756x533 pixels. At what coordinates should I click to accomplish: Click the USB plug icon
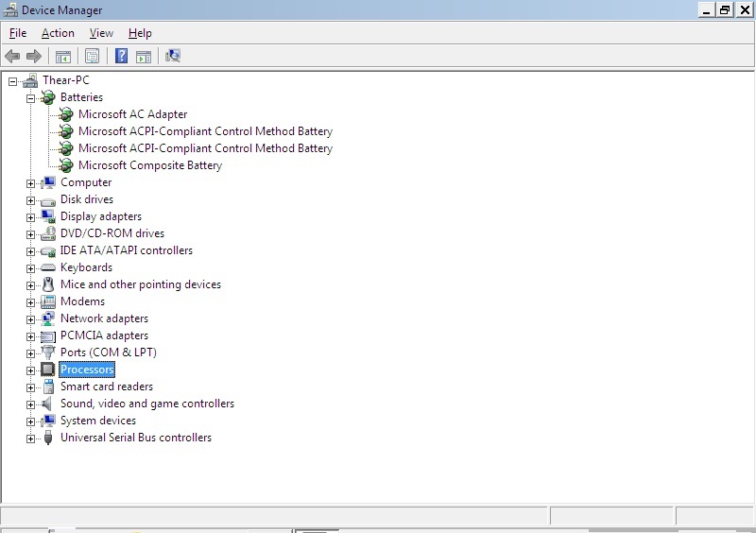pyautogui.click(x=48, y=438)
